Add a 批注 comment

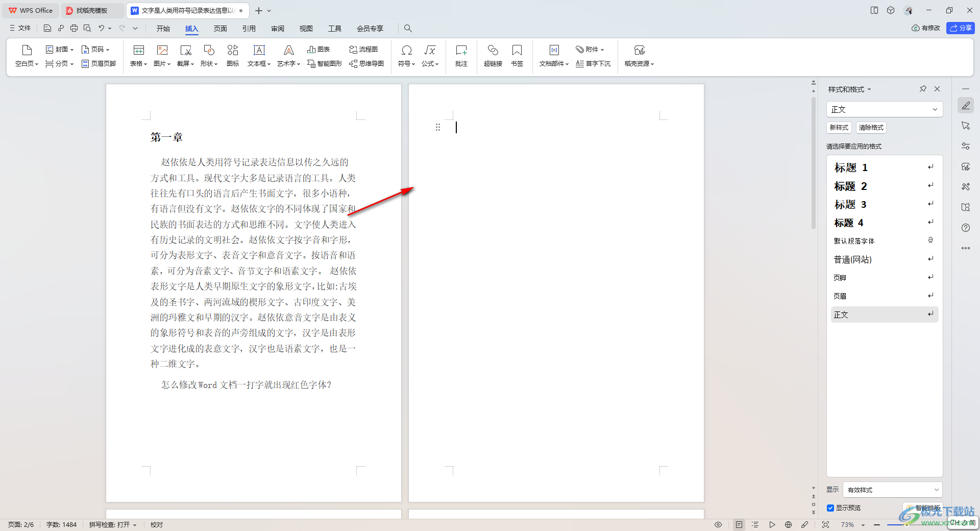point(461,56)
